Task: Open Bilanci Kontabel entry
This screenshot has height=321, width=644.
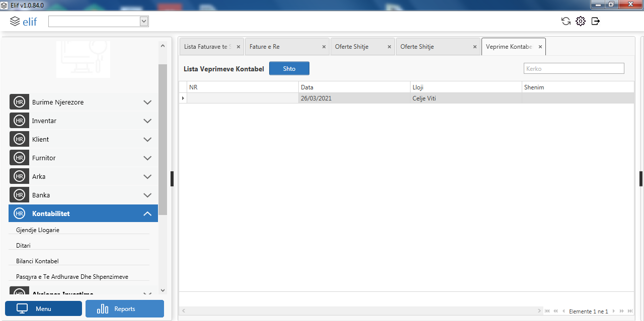Action: pos(37,261)
